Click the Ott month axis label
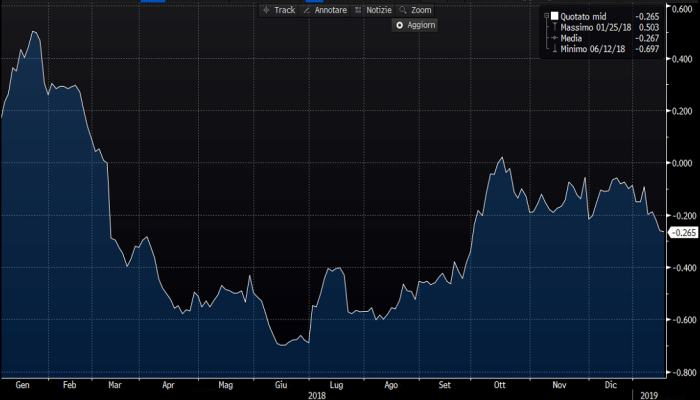 [x=500, y=383]
